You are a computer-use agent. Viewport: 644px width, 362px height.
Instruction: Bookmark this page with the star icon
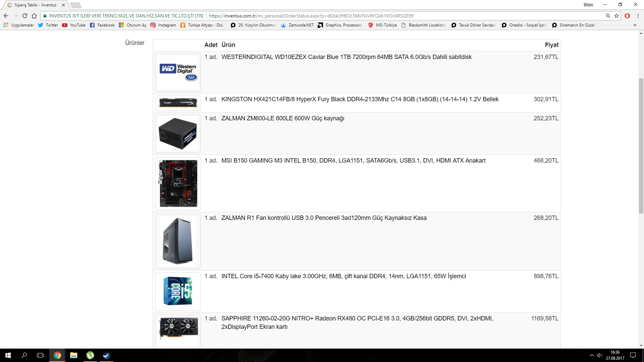click(x=616, y=16)
